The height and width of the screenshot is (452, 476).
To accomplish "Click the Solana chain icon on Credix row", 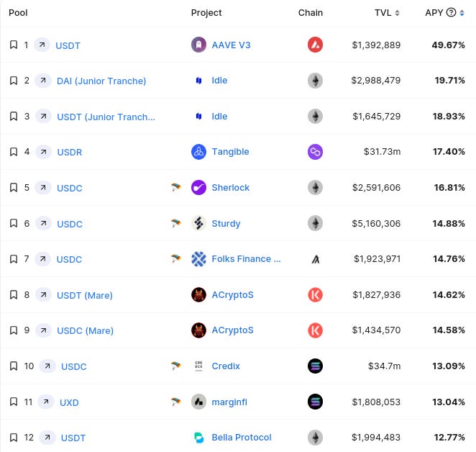I will pyautogui.click(x=315, y=366).
